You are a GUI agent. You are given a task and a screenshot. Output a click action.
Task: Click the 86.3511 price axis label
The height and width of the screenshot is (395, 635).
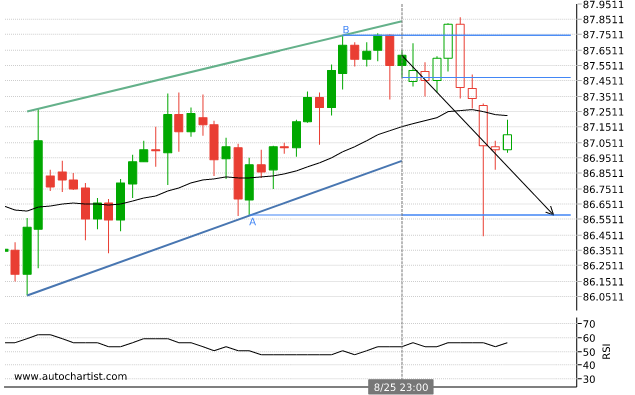click(x=603, y=251)
